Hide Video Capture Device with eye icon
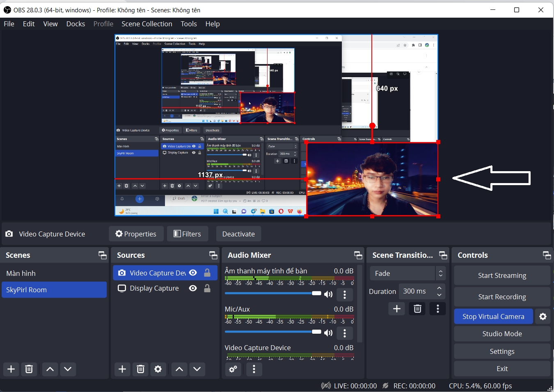The height and width of the screenshot is (392, 554). pyautogui.click(x=193, y=273)
